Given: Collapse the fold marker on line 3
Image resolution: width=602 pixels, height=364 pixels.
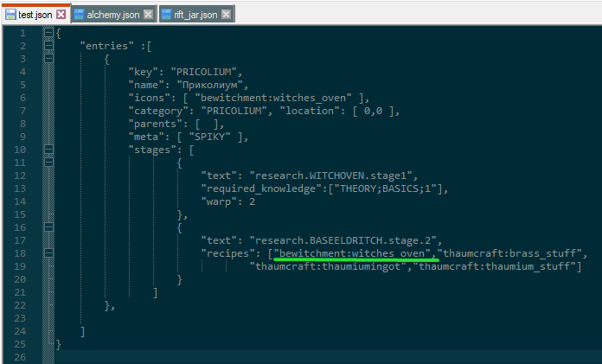Looking at the screenshot, I should tap(48, 59).
